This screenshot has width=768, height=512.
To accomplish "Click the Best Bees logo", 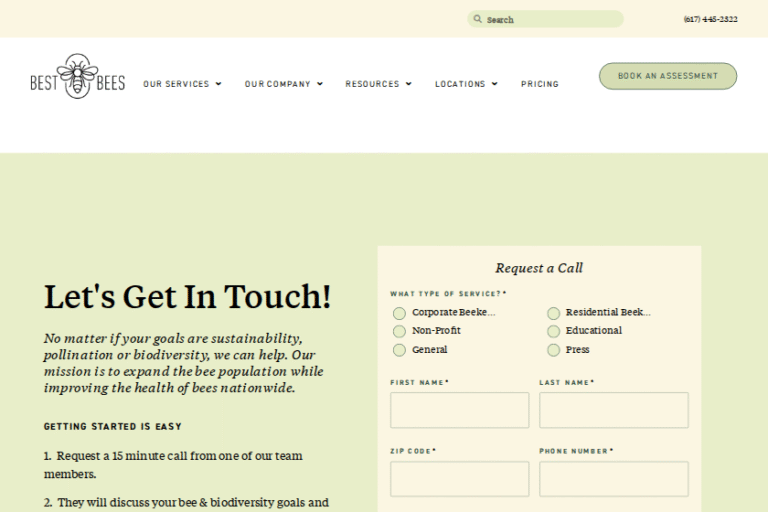I will [x=77, y=77].
